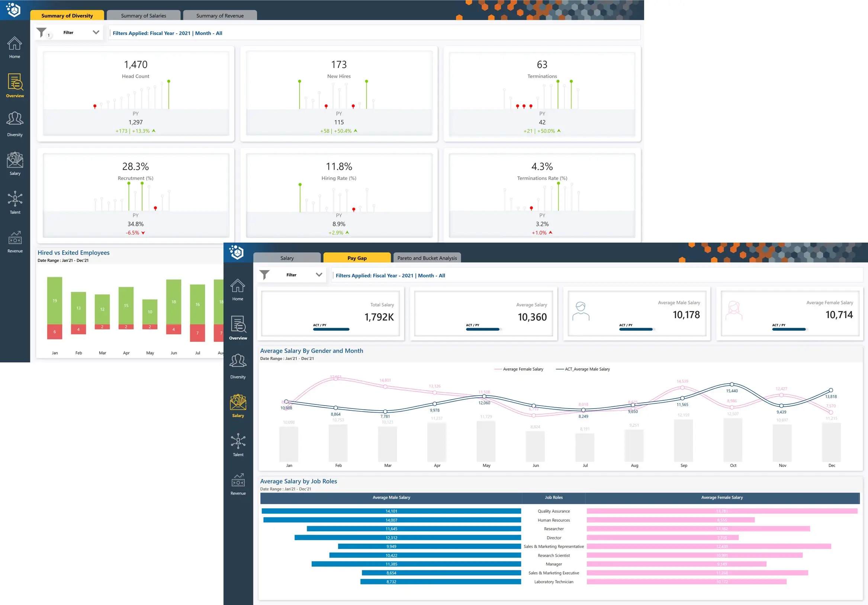Click Quality Assurance male salary bar 14,101
Viewport: 868px width, 605px height.
391,511
